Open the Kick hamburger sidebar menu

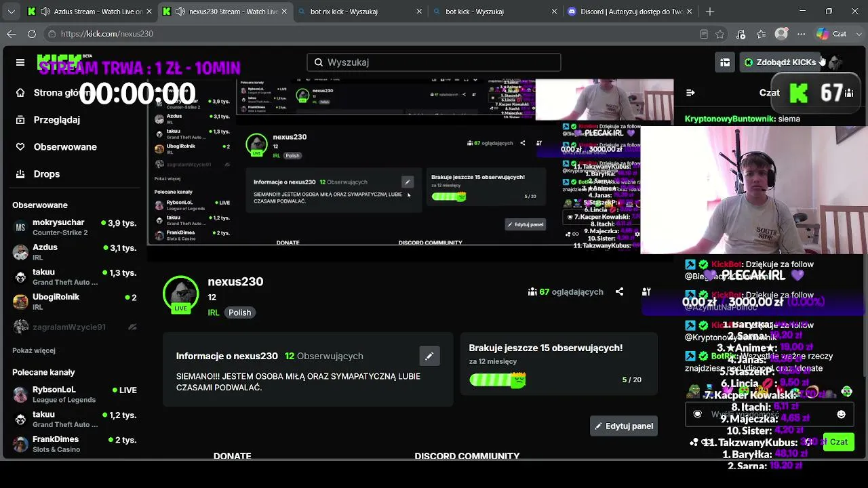click(x=20, y=62)
